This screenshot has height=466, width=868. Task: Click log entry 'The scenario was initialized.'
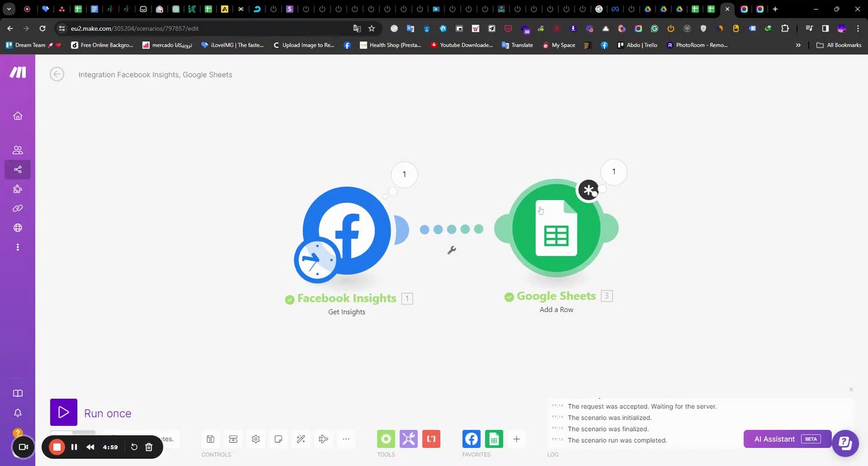(x=610, y=417)
